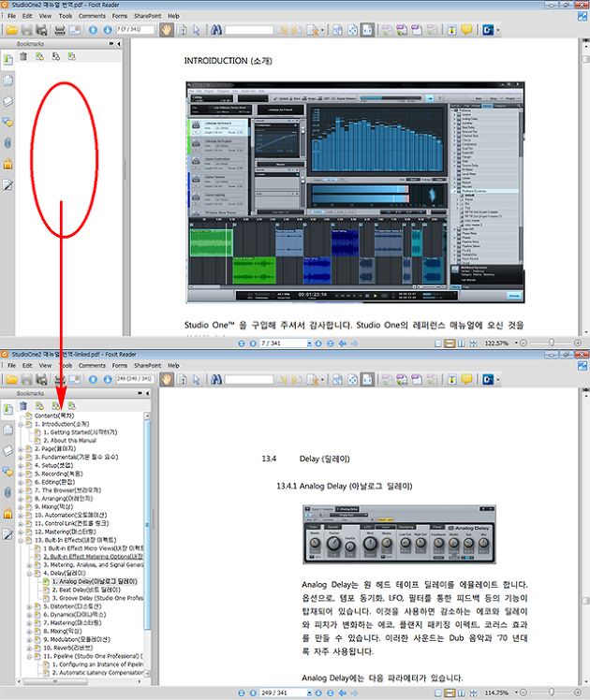Open the Comments panel icon in the bottom window sidebar

(7, 472)
